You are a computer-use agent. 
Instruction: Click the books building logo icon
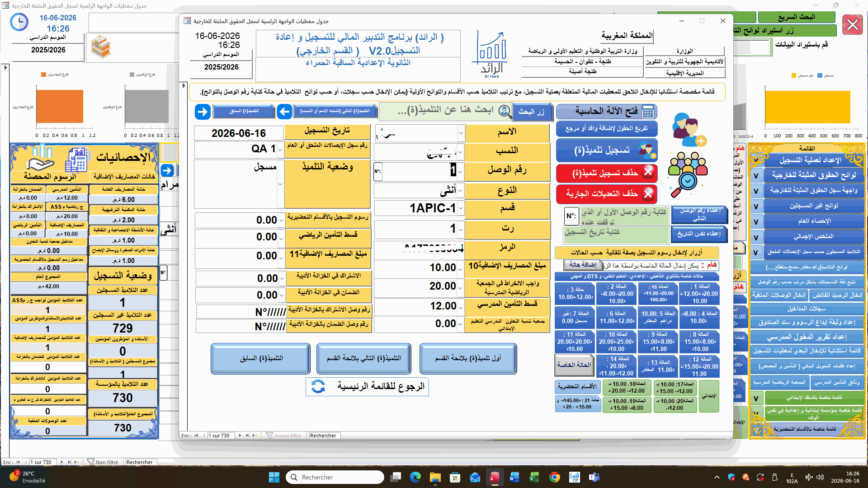pyautogui.click(x=100, y=47)
